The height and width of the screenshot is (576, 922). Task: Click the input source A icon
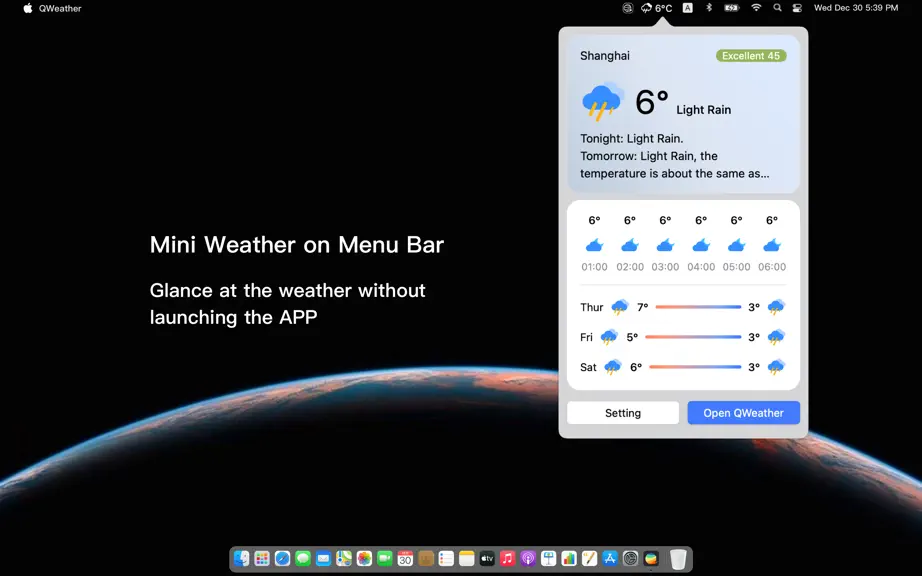(x=687, y=8)
